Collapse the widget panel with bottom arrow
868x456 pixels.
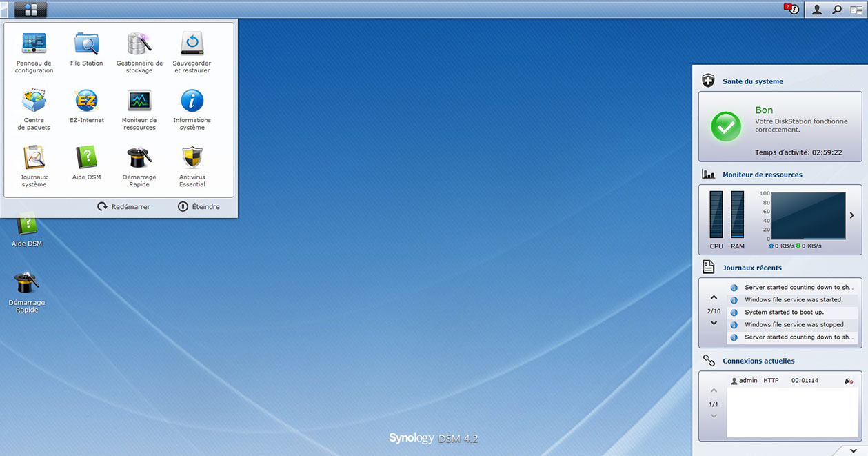[854, 450]
